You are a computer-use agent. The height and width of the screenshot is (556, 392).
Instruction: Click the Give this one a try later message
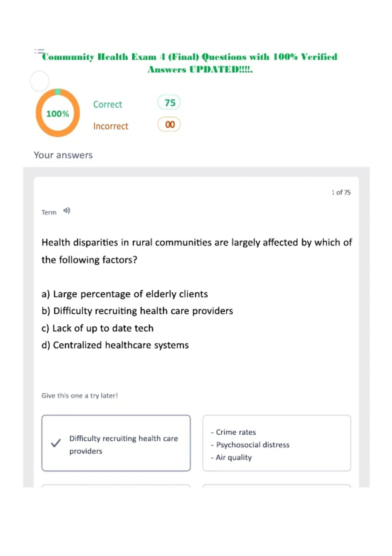pyautogui.click(x=79, y=396)
